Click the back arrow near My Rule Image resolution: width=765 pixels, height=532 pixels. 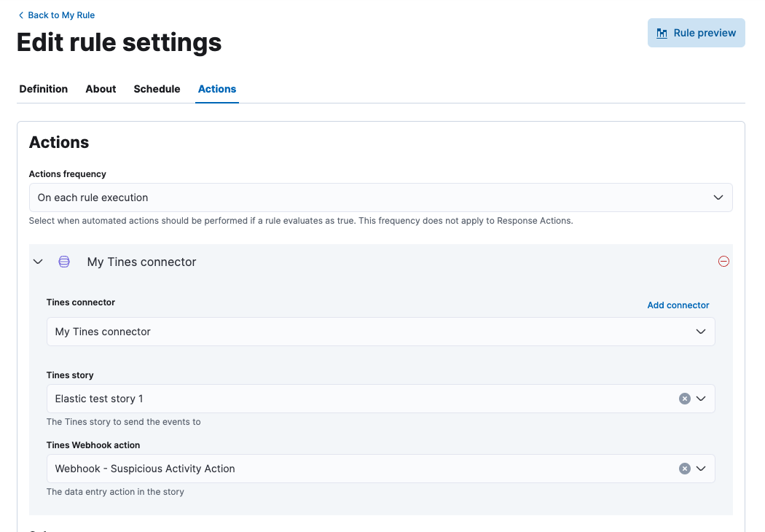(x=21, y=15)
